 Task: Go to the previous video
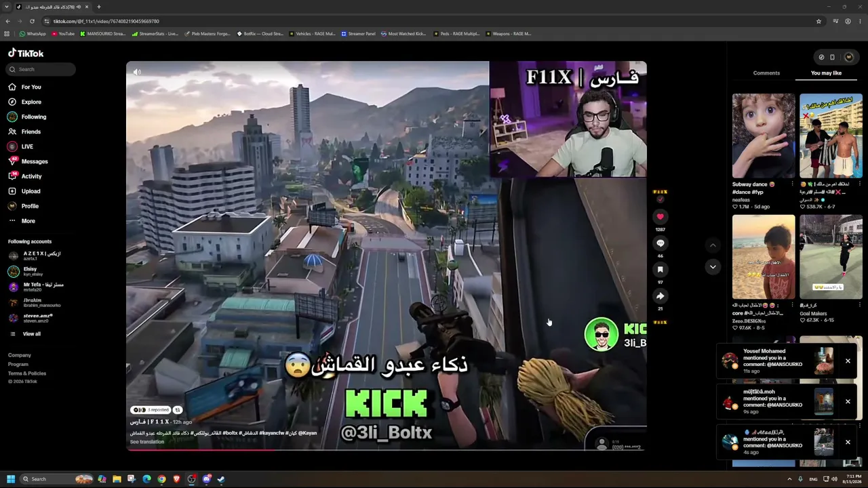[x=713, y=245]
